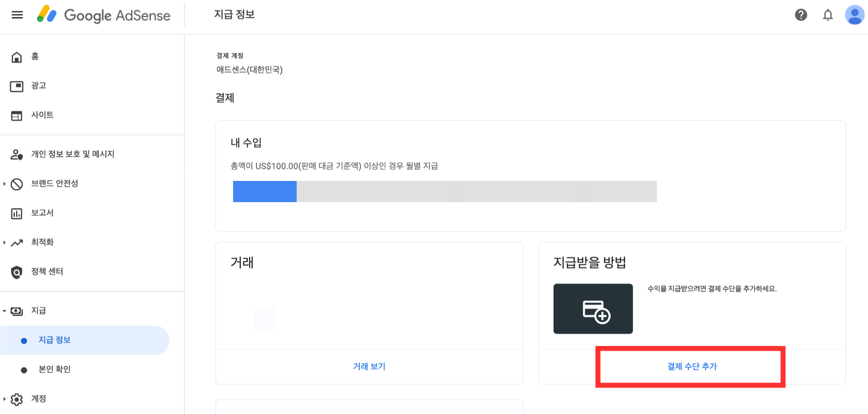Screen dimensions: 868x414
Task: Select the 지급 정보 radio bullet
Action: [x=24, y=340]
